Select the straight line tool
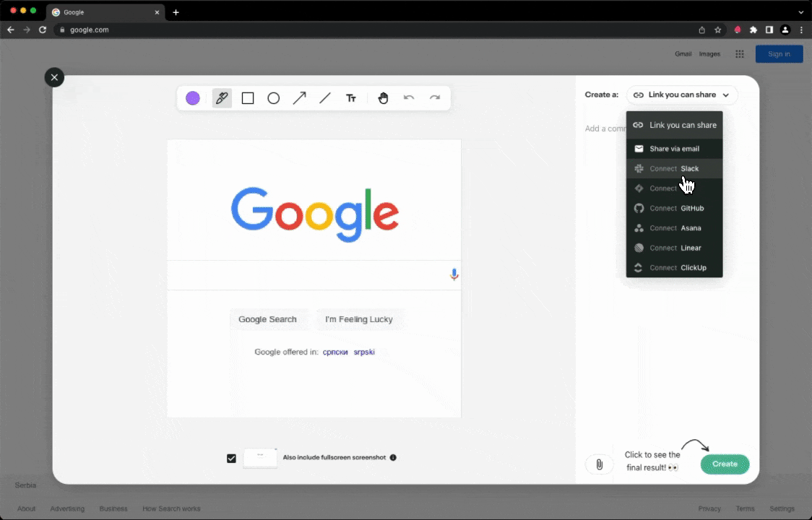Screen dimensions: 812x520 (x=325, y=98)
